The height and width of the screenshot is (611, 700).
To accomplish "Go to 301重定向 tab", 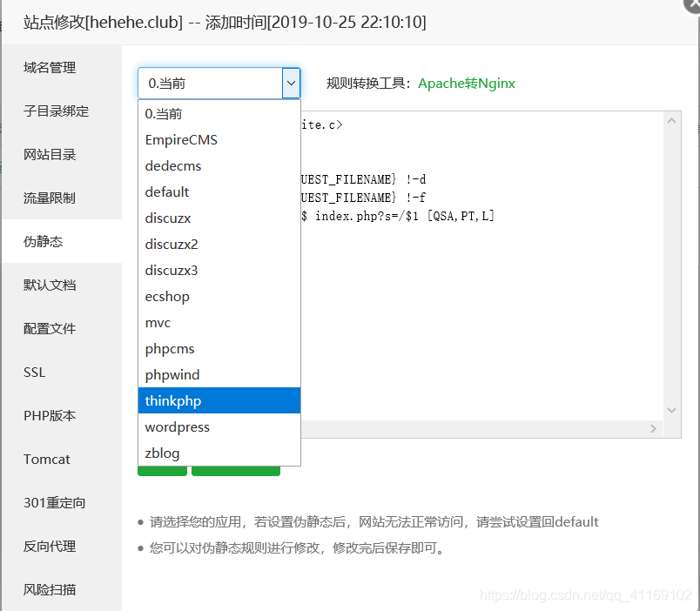I will pos(62,502).
